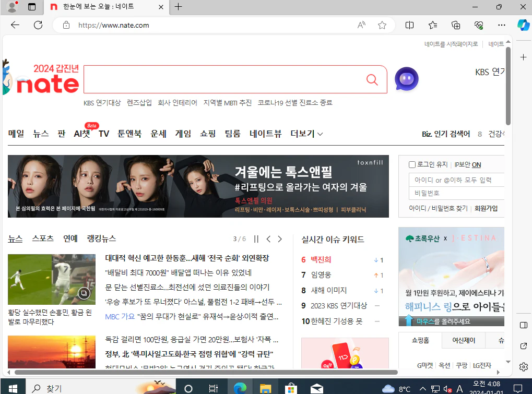
Task: Click the site information lock icon
Action: pos(66,25)
